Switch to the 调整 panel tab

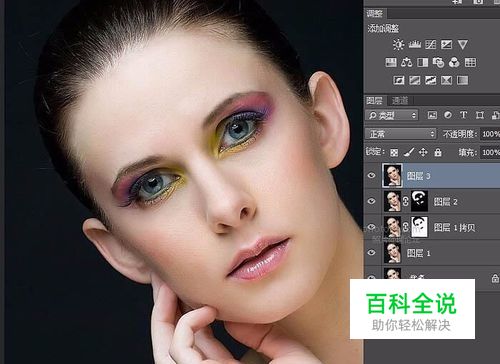[x=375, y=13]
